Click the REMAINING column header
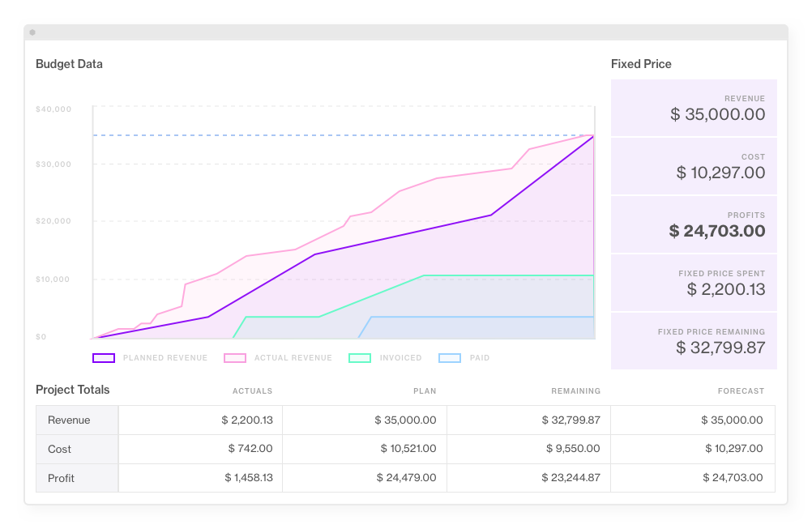Viewport: 812px width, 529px height. coord(576,391)
